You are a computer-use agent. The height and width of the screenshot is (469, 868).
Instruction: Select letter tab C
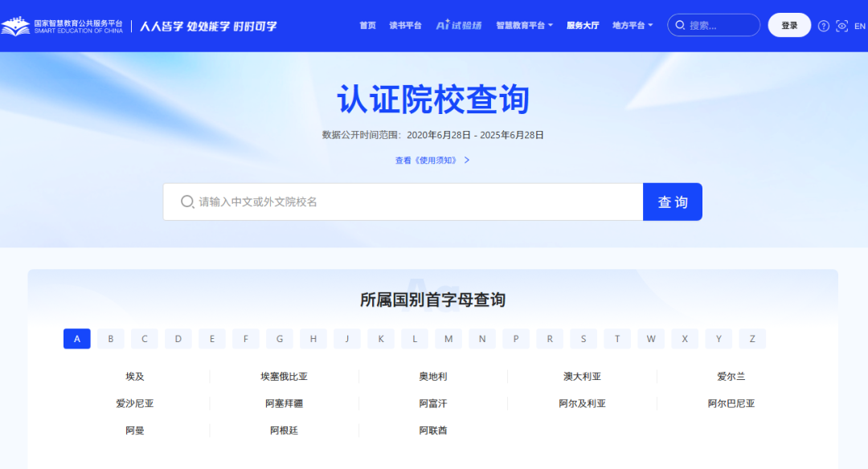click(x=145, y=339)
